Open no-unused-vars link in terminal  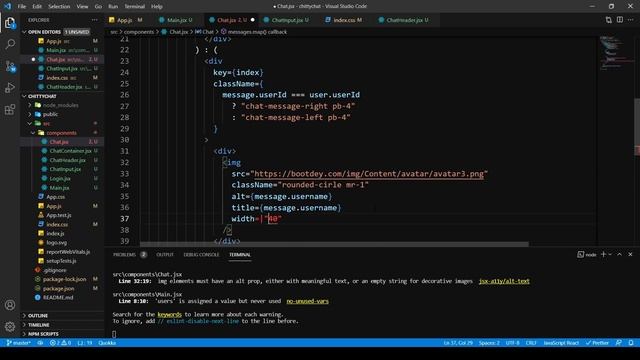click(307, 301)
